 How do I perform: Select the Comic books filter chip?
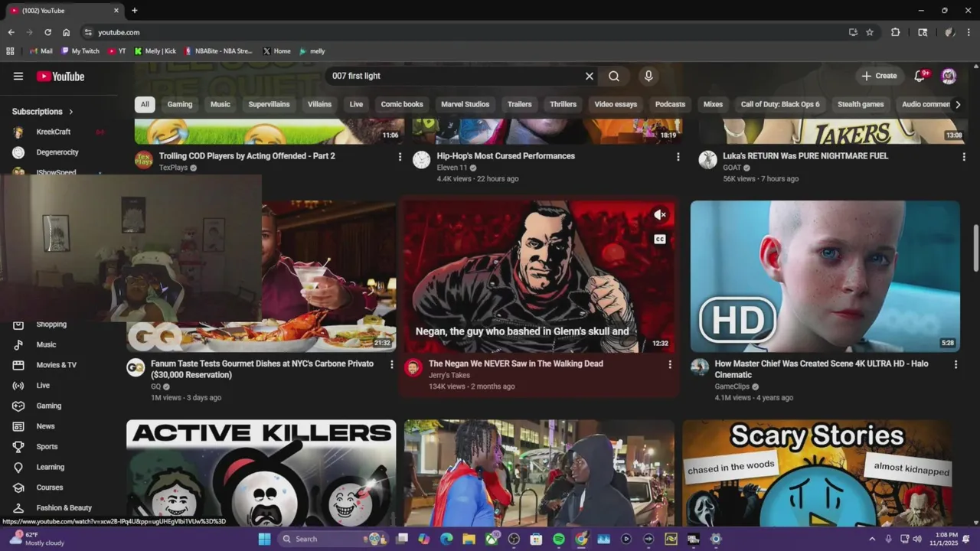[402, 104]
